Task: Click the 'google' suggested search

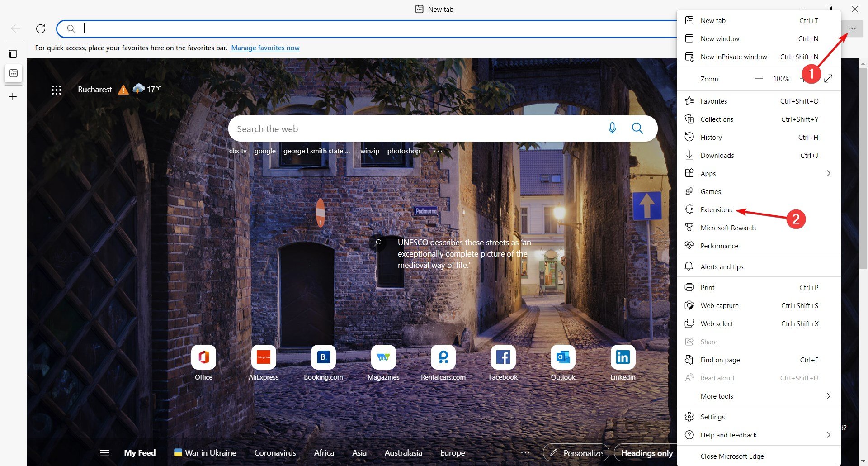Action: coord(265,151)
